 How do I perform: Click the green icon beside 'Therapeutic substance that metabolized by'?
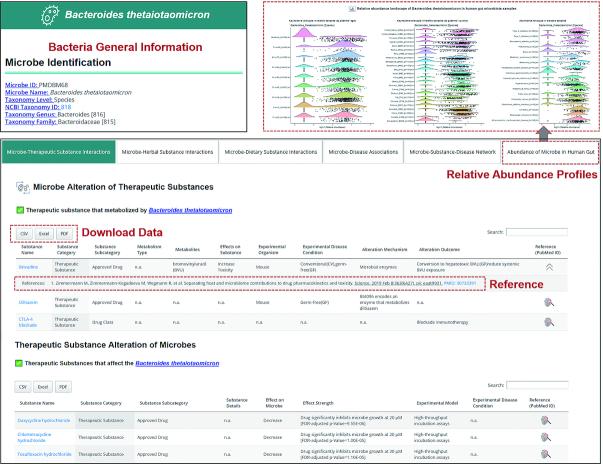20,210
